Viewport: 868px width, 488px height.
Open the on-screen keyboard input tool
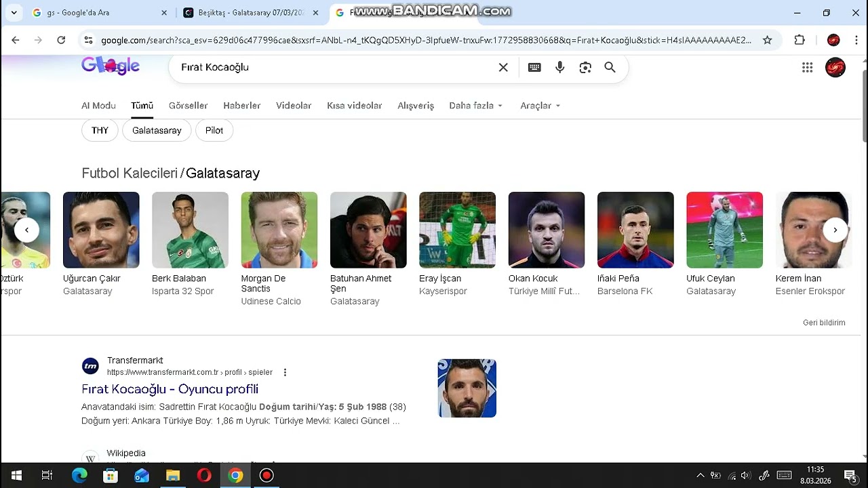pyautogui.click(x=534, y=67)
